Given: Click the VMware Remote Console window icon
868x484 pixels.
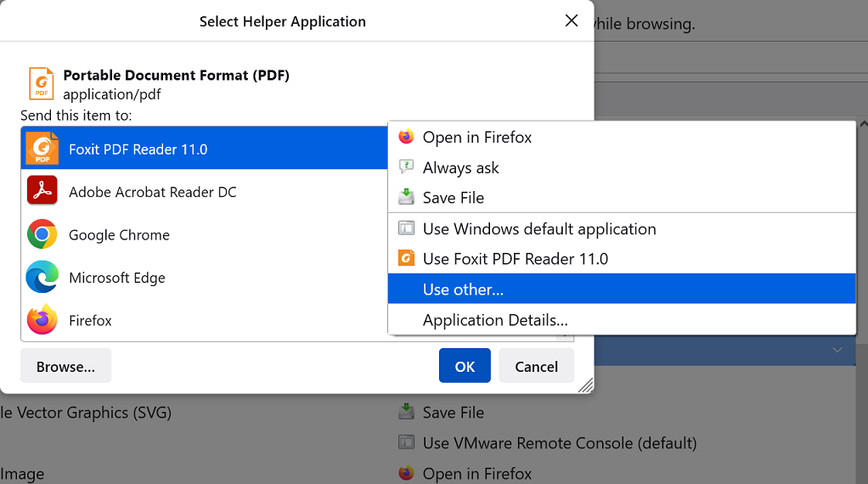Looking at the screenshot, I should (406, 442).
